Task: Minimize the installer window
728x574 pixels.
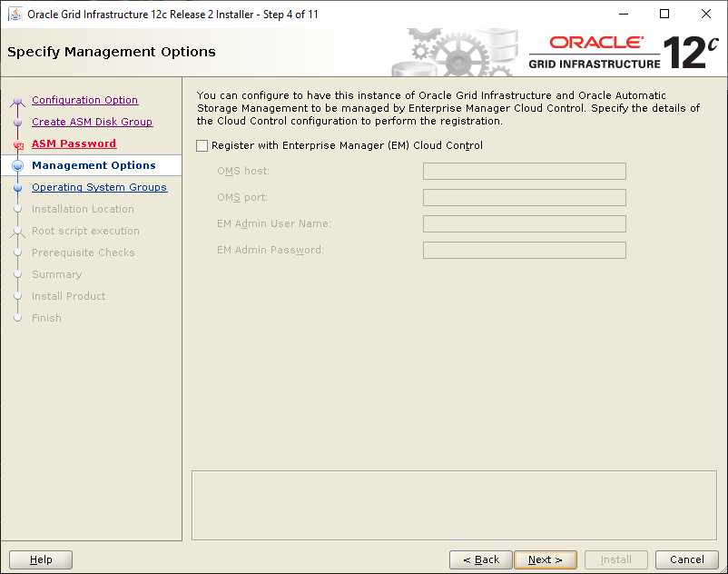Action: (624, 14)
